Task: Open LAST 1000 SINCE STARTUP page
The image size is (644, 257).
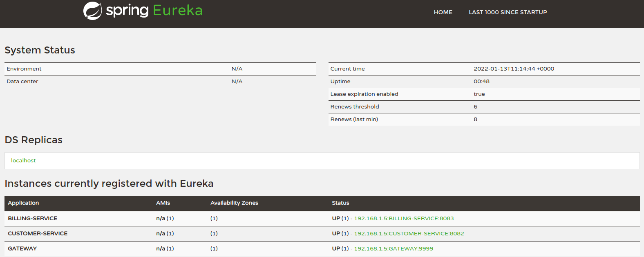Action: pos(508,12)
